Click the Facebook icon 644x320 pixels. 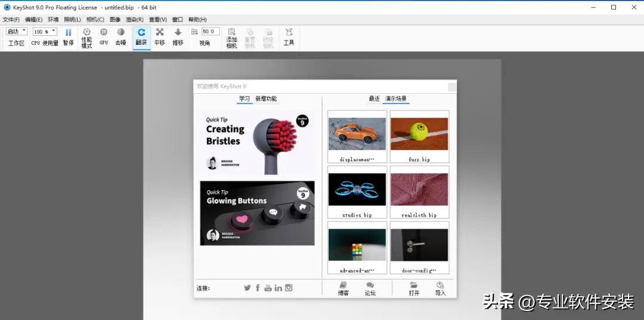(x=258, y=288)
